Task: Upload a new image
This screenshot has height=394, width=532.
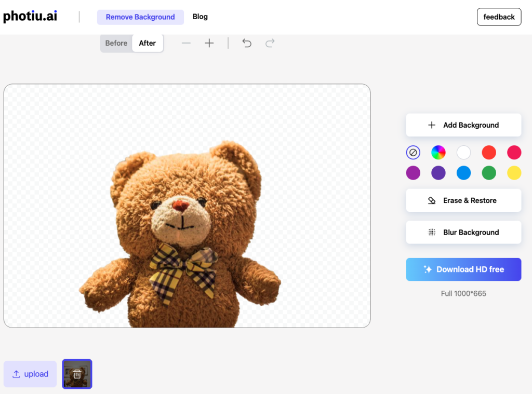Action: [30, 374]
